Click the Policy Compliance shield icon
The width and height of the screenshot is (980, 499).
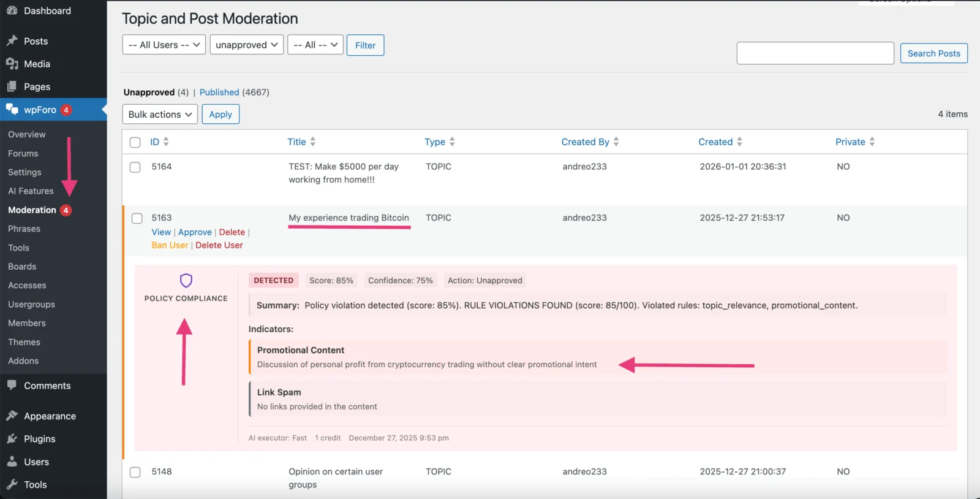pos(186,280)
